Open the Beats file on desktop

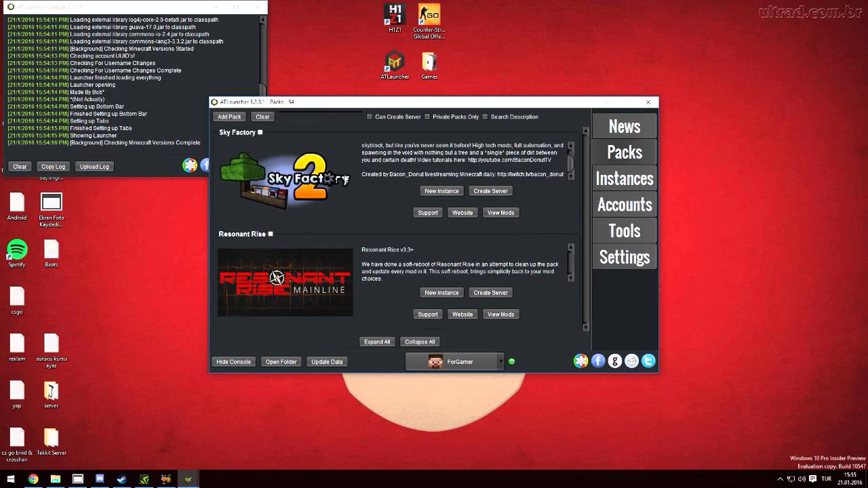pos(52,253)
